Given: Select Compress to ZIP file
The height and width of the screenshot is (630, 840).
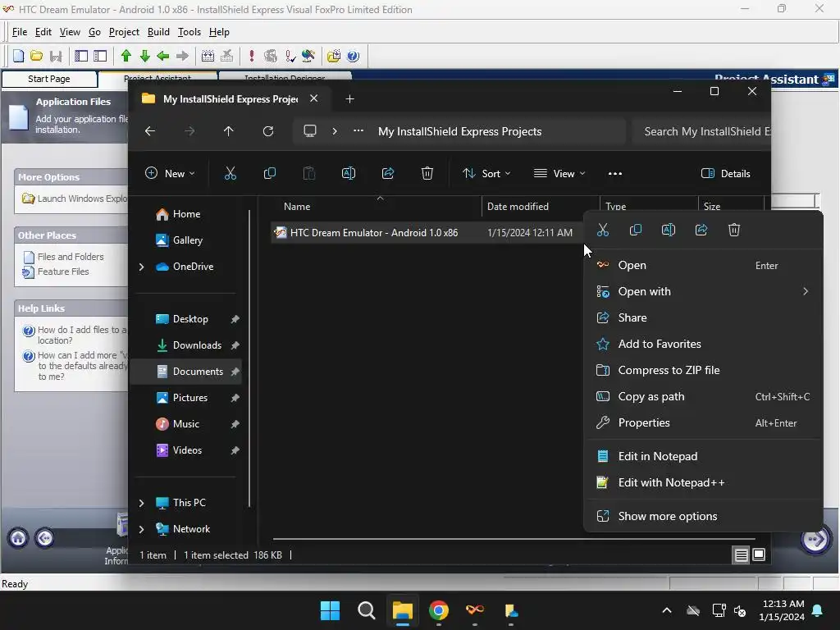Looking at the screenshot, I should (703, 371).
